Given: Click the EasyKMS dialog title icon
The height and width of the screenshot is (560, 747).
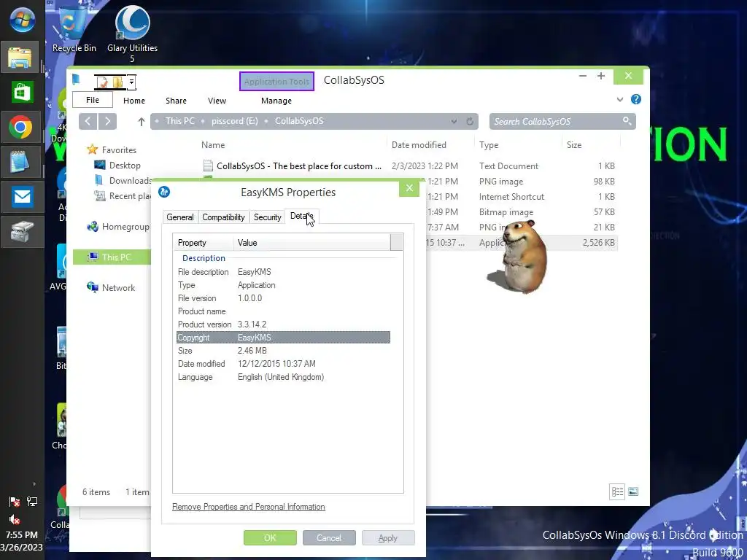Looking at the screenshot, I should [x=164, y=192].
